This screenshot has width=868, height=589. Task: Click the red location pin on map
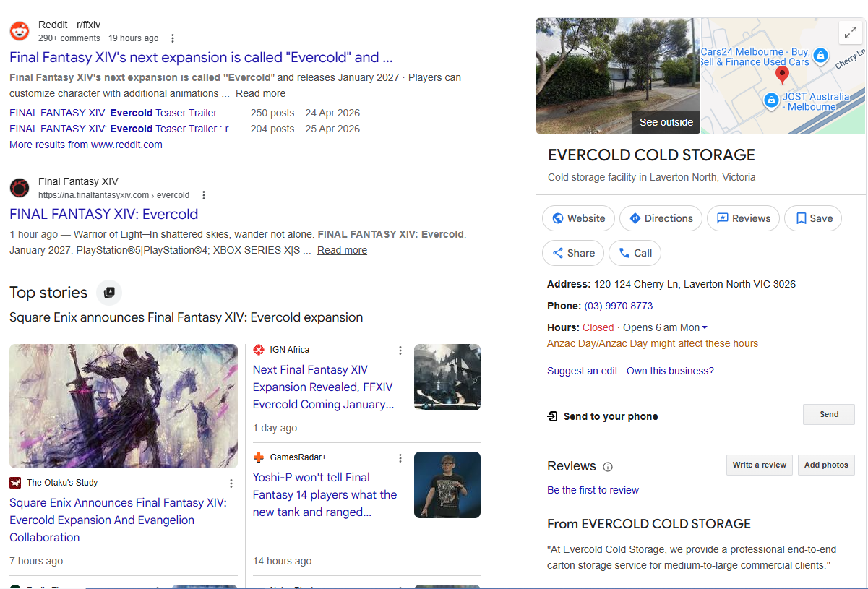coord(782,75)
